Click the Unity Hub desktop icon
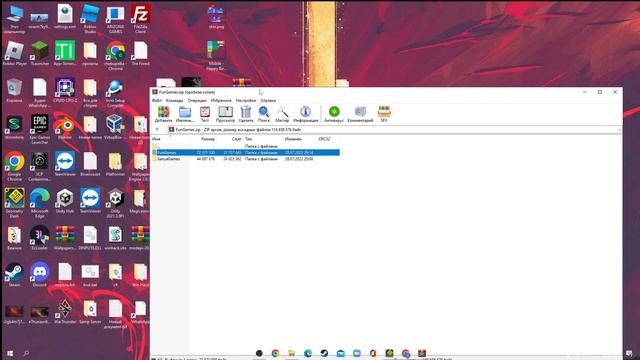 pyautogui.click(x=65, y=201)
